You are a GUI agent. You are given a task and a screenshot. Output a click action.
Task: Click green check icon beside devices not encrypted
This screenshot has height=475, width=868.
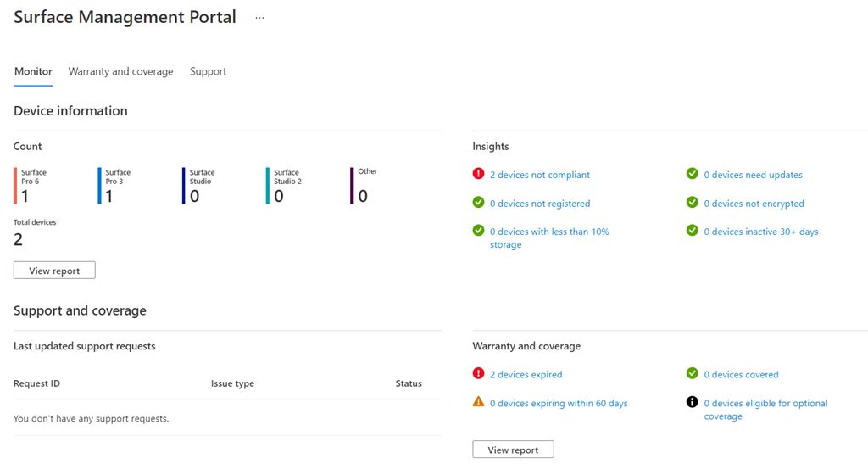point(693,203)
